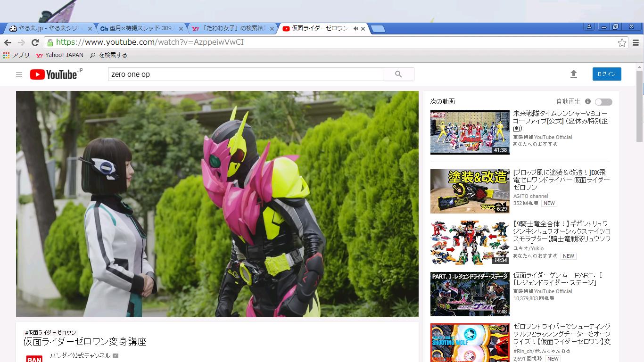Open the 塗装&改造 video thumbnail

(470, 191)
